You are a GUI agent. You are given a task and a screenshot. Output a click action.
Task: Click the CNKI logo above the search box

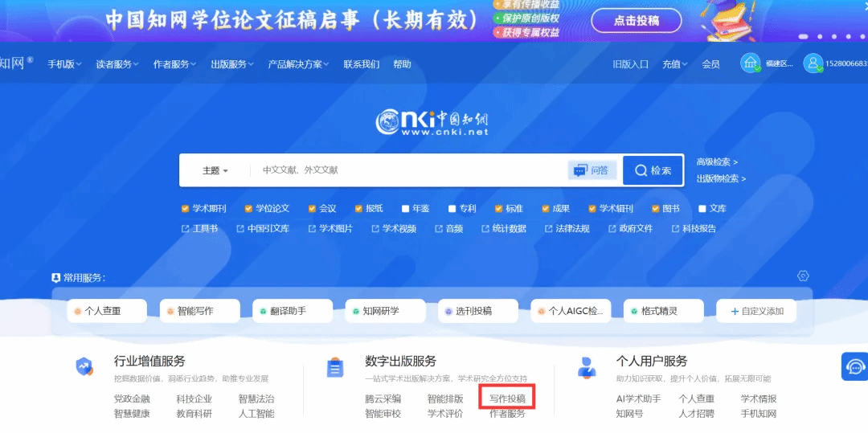coord(432,121)
